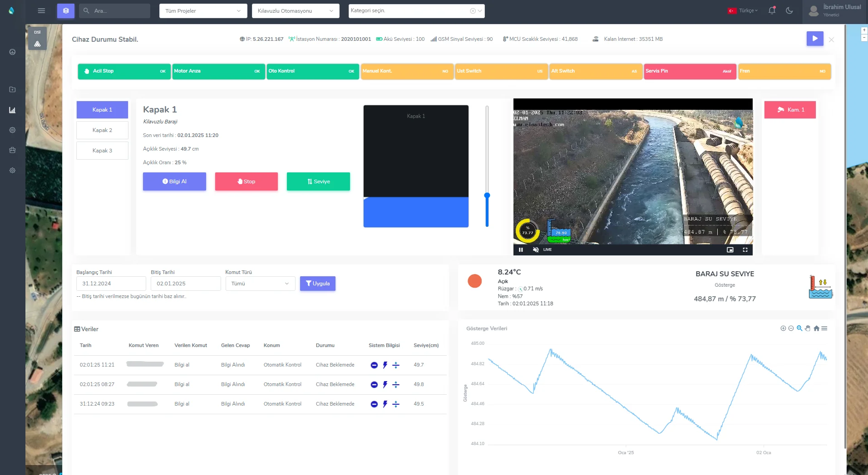The width and height of the screenshot is (868, 475).
Task: Unmute the live camera audio
Action: [x=536, y=250]
